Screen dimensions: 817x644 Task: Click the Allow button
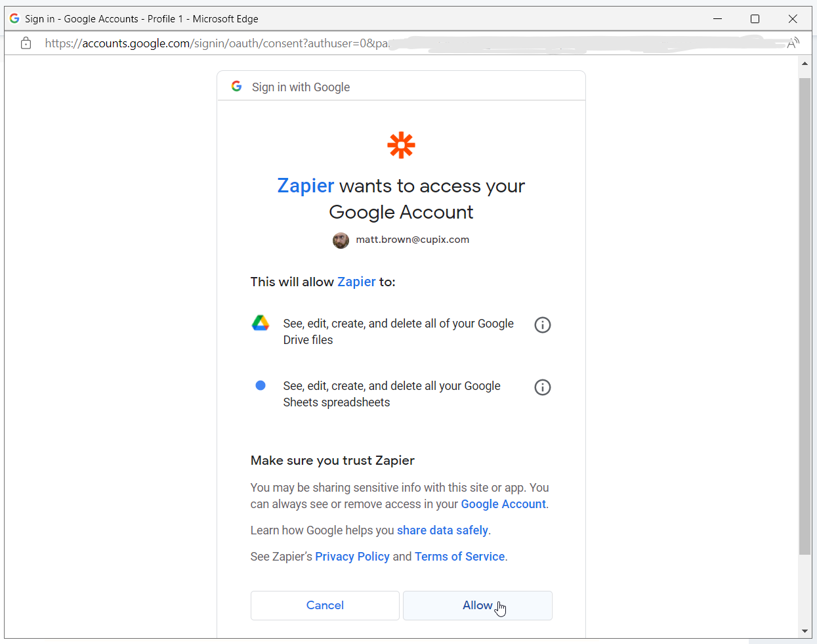tap(477, 605)
